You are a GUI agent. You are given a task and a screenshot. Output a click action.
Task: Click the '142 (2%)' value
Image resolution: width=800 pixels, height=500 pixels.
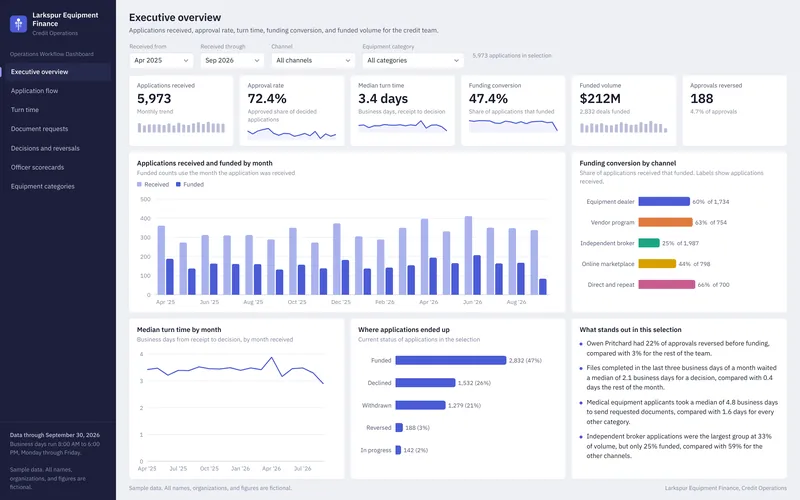(x=416, y=451)
